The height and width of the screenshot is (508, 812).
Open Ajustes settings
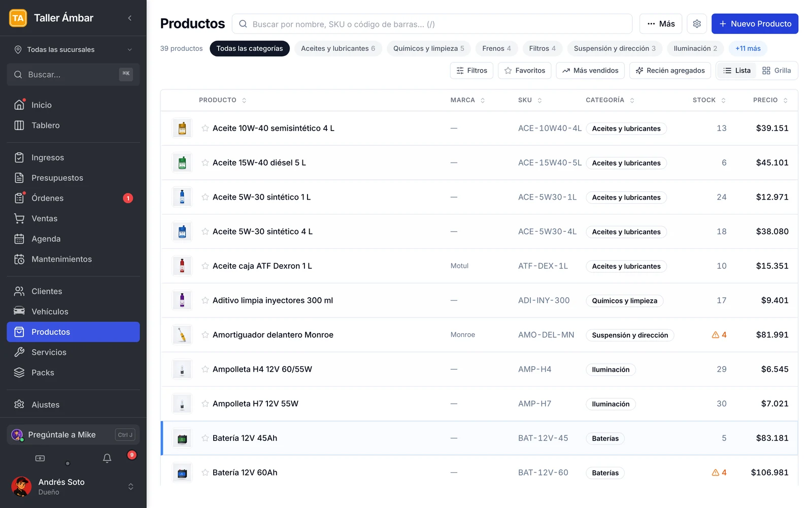(x=73, y=405)
